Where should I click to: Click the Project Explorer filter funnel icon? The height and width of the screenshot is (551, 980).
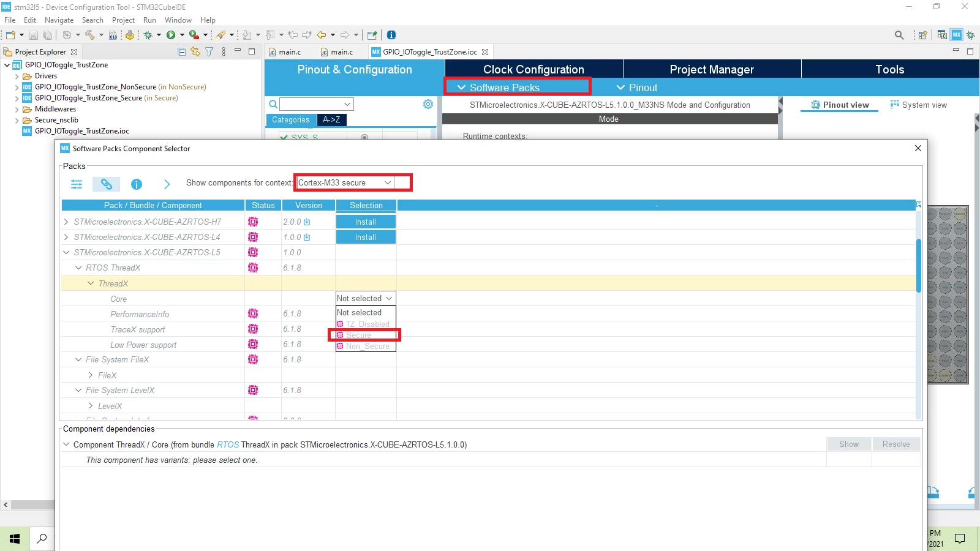point(209,52)
